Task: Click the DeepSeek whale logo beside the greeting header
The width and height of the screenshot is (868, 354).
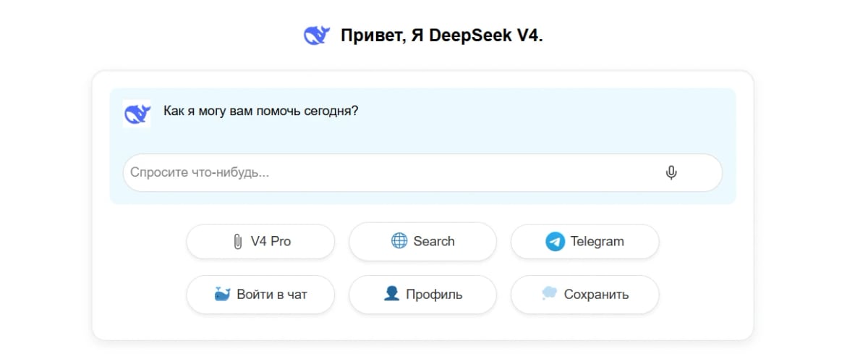Action: point(317,35)
